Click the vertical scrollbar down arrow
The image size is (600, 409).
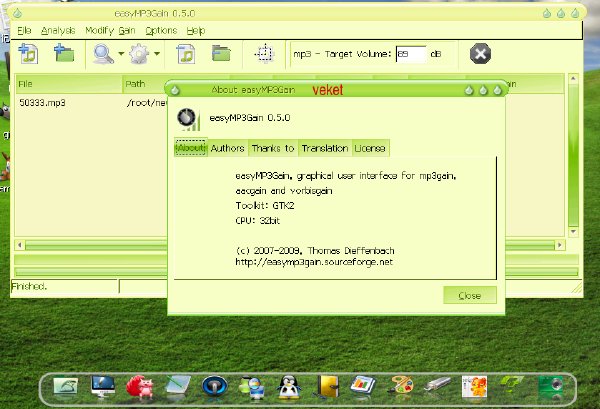coord(573,232)
